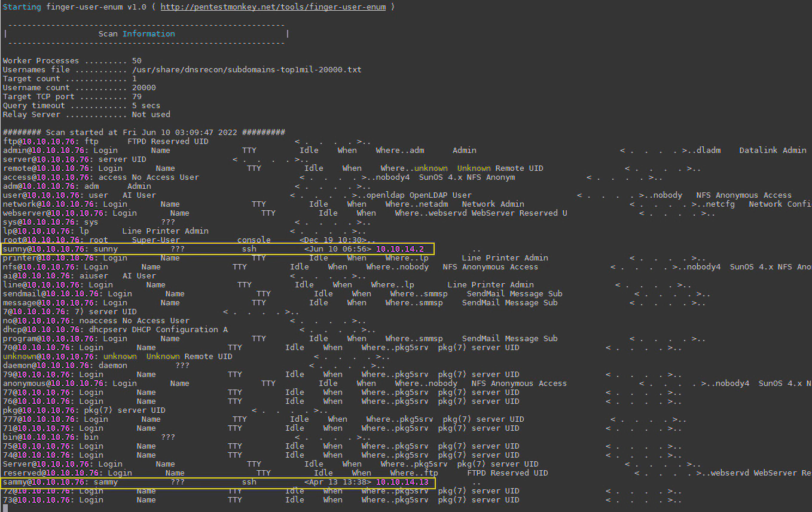This screenshot has height=512, width=812.
Task: Select the highlighted sunny@10.10.10.76 result row
Action: (x=218, y=249)
